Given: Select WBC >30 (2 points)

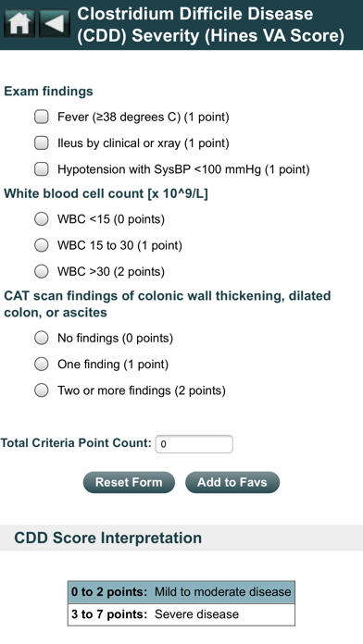Looking at the screenshot, I should [41, 271].
